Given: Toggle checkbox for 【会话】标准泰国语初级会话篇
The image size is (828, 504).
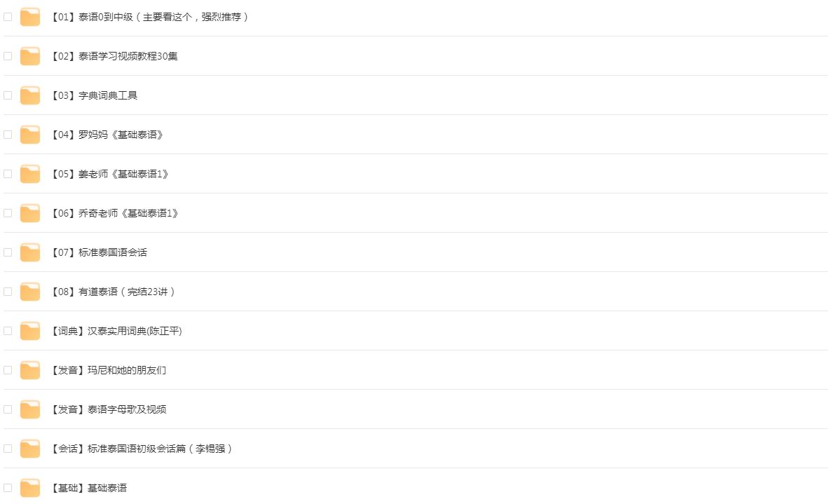Looking at the screenshot, I should (x=8, y=449).
